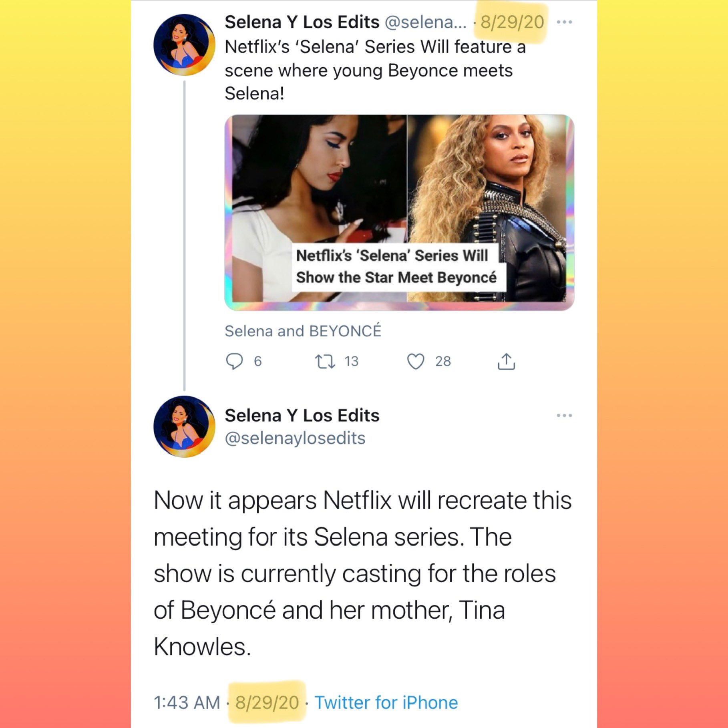
Task: Click the Twitter for iPhone link
Action: click(386, 702)
